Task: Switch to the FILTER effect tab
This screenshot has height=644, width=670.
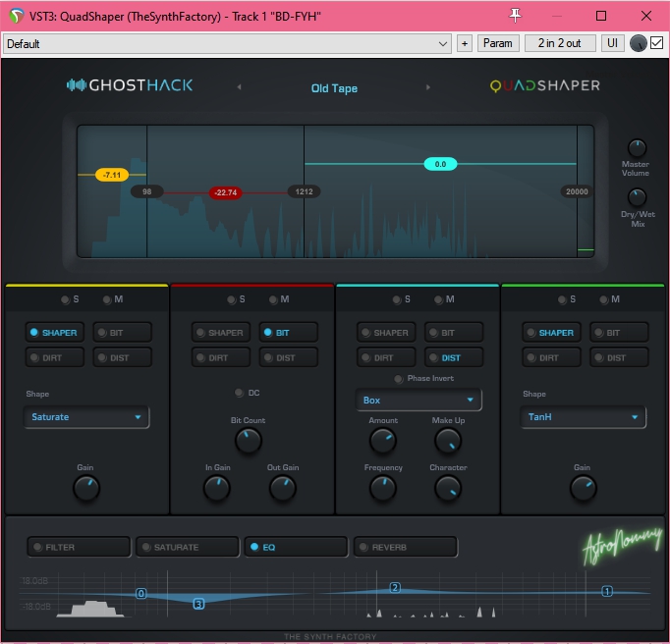Action: (79, 547)
